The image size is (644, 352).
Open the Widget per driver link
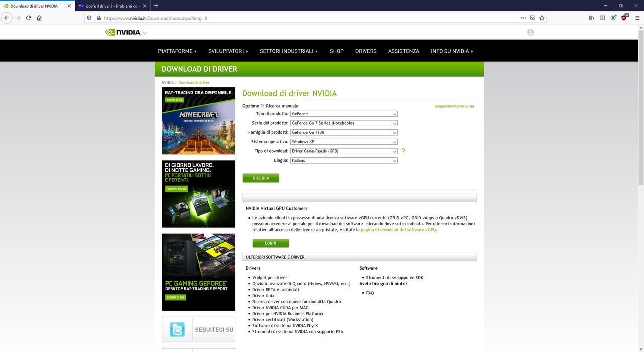(270, 278)
